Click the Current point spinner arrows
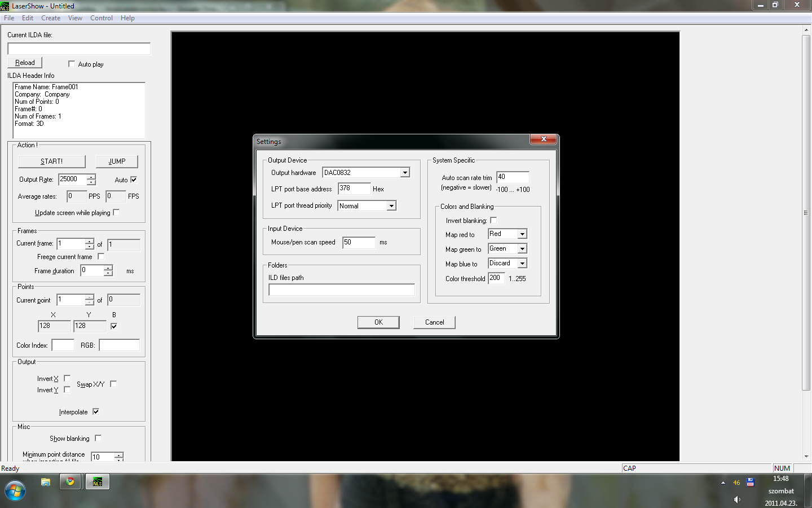This screenshot has height=508, width=812. point(90,300)
